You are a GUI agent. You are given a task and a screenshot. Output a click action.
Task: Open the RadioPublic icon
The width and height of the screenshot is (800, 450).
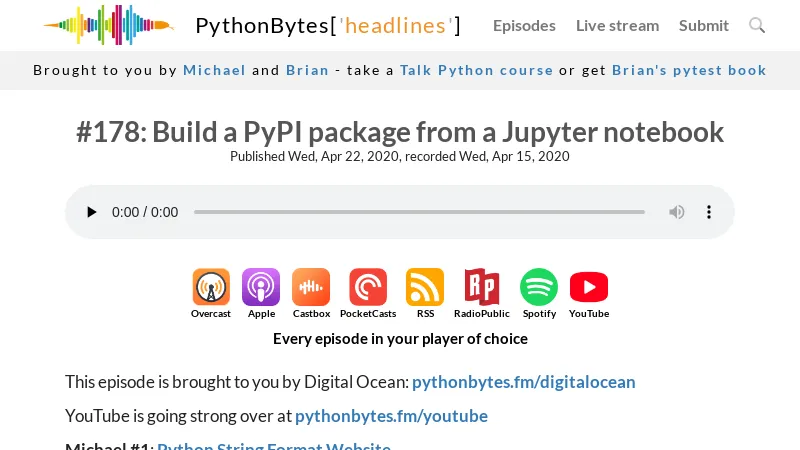pyautogui.click(x=481, y=288)
